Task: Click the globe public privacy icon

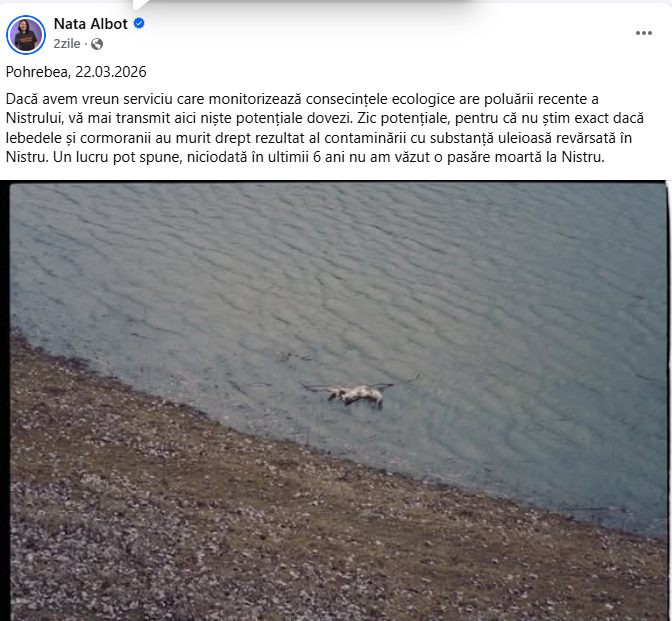Action: [x=97, y=44]
